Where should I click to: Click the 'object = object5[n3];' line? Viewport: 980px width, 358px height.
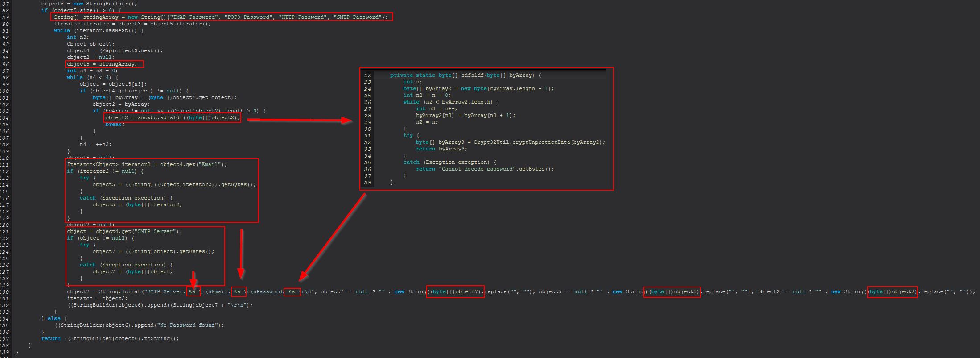pyautogui.click(x=113, y=84)
